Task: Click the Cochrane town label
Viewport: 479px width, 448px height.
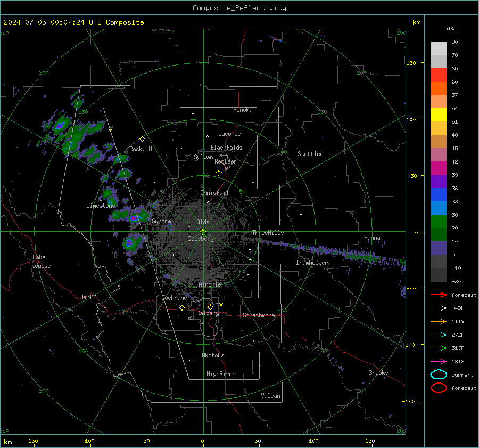Action: pyautogui.click(x=174, y=298)
